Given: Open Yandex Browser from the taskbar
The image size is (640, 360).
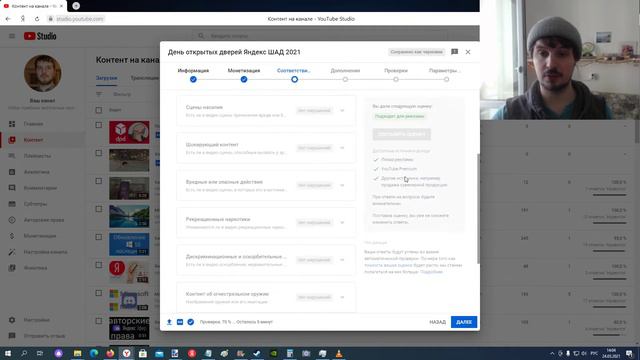Looking at the screenshot, I should click(x=127, y=353).
